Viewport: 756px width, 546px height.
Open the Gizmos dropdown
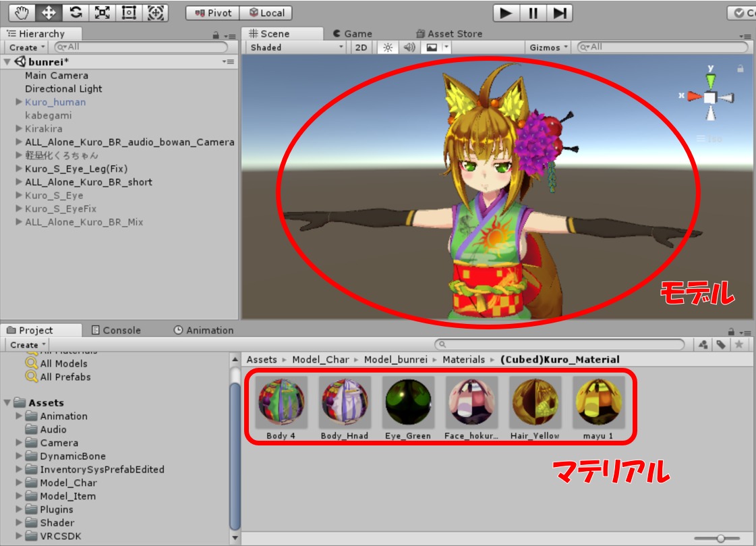click(548, 47)
